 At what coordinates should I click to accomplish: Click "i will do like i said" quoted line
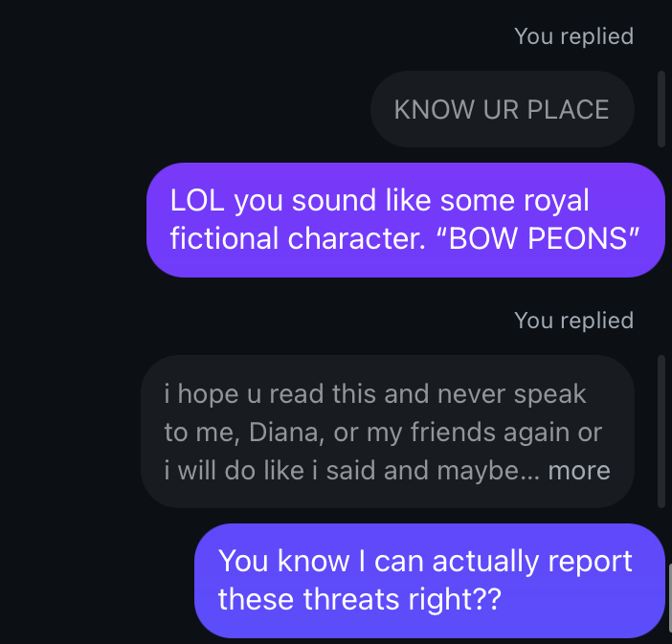(x=271, y=471)
